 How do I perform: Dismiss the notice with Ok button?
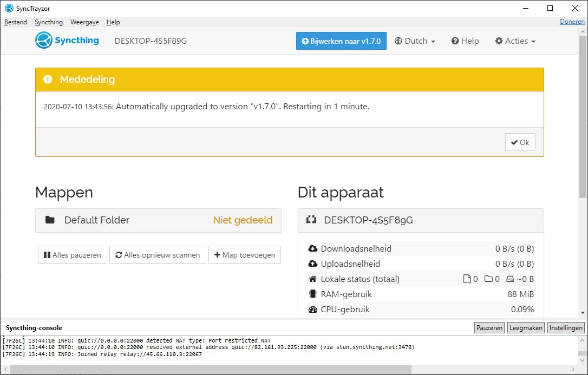pyautogui.click(x=520, y=142)
